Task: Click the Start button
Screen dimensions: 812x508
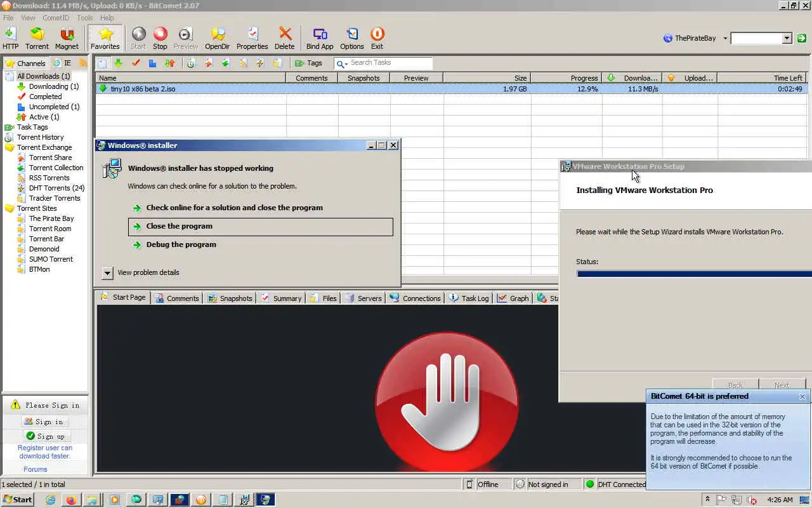Action: (17, 500)
